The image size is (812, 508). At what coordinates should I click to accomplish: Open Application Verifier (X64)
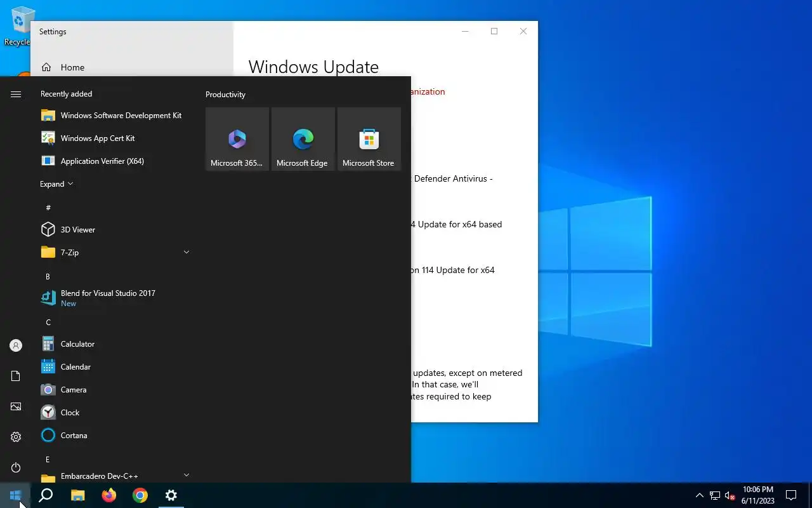[x=115, y=161]
